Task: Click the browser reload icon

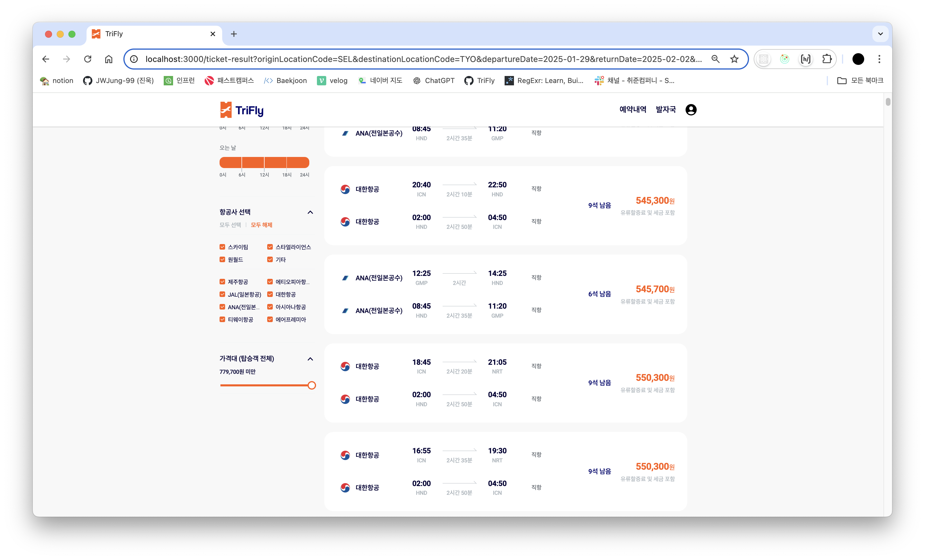Action: [x=87, y=59]
